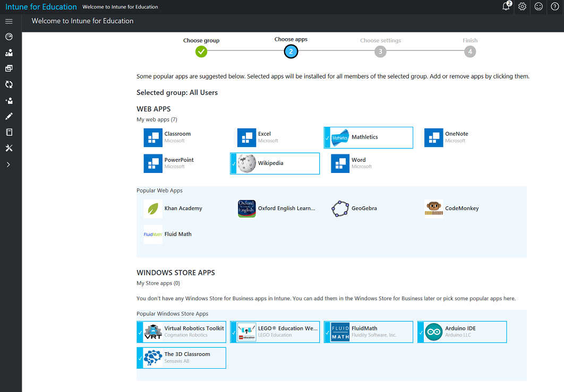This screenshot has width=564, height=392.
Task: Click the 'WEB APPS' heading
Action: pos(153,109)
